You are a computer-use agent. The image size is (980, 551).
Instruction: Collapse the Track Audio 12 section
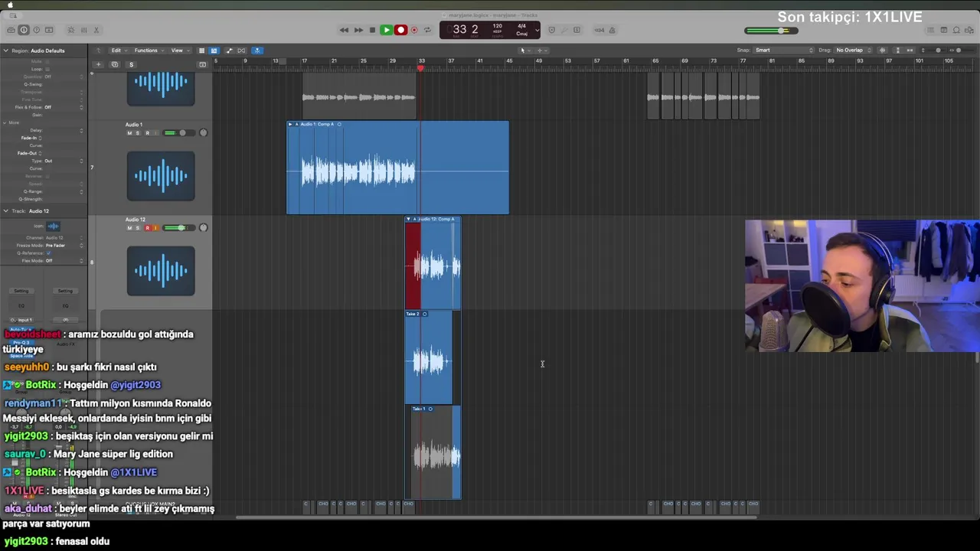click(5, 211)
